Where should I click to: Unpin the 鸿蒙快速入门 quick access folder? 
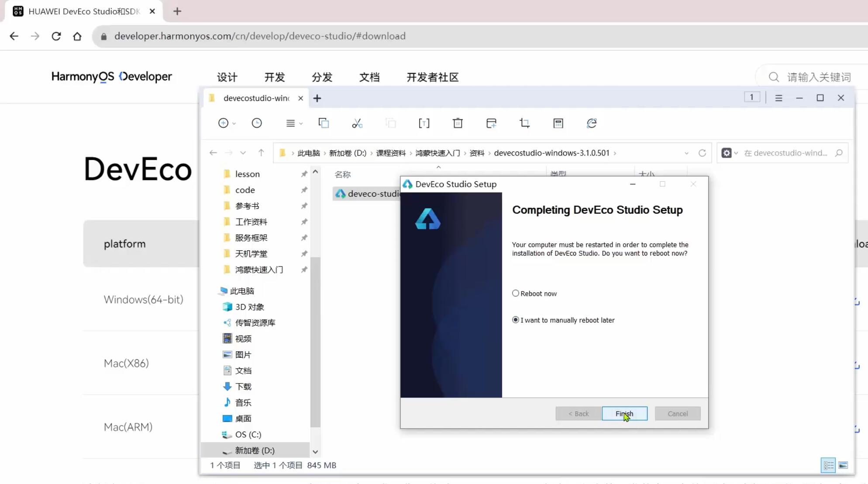click(x=304, y=270)
